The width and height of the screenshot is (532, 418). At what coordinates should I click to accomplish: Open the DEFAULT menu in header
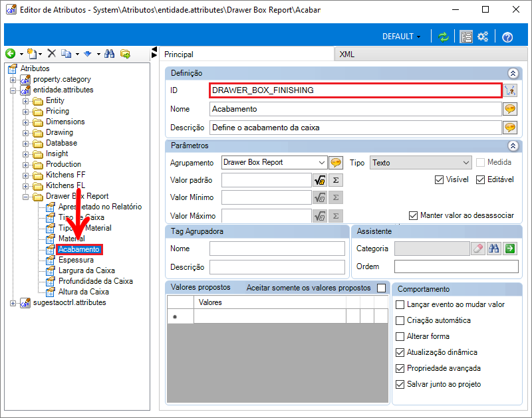[x=402, y=37]
